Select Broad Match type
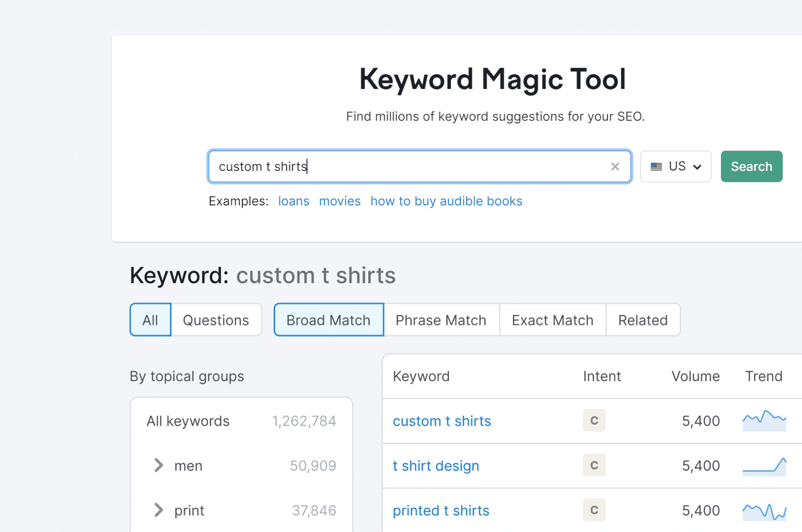 click(328, 320)
